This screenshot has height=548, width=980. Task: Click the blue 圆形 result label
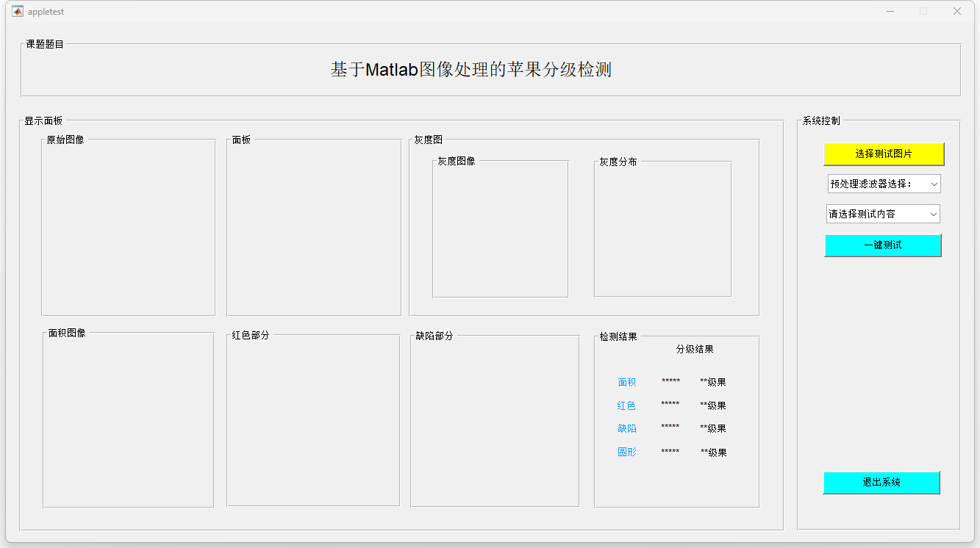click(x=627, y=453)
